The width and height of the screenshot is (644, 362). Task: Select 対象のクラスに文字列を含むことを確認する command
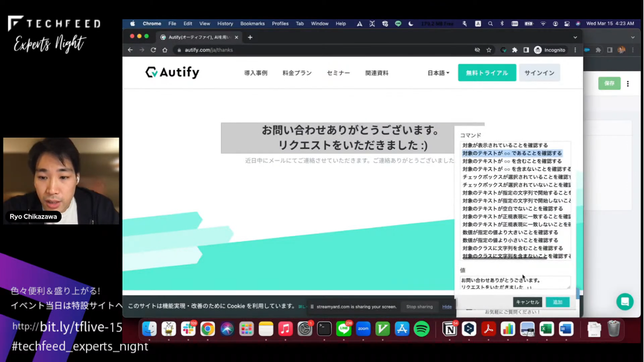click(512, 249)
